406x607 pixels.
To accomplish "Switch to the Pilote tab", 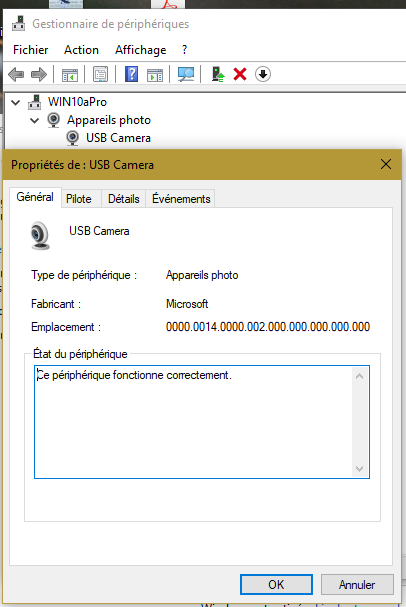I will pos(79,199).
